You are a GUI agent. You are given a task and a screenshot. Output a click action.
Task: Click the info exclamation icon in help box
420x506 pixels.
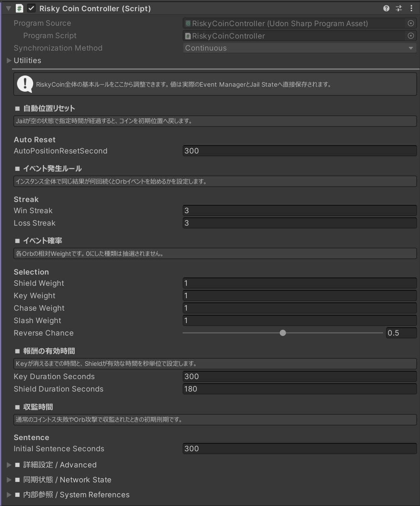25,84
